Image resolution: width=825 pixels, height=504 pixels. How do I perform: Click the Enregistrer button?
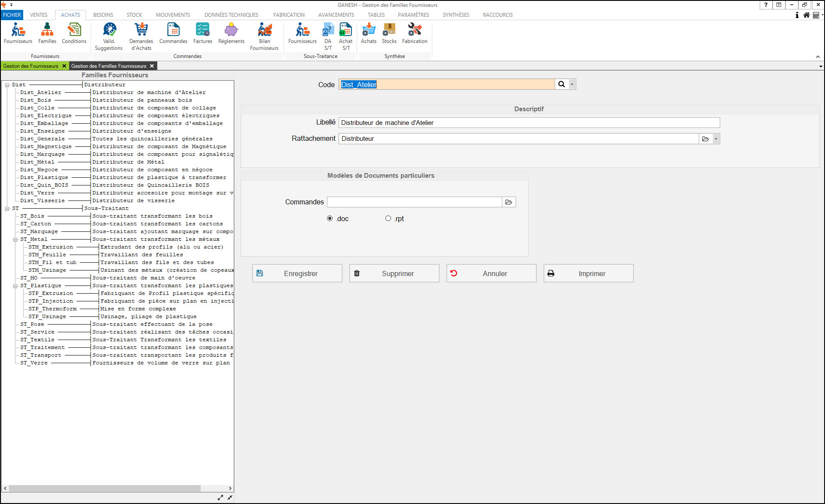297,273
